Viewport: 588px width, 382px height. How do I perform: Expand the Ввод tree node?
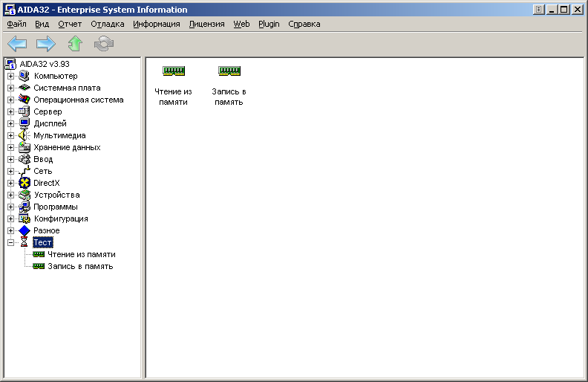point(10,160)
